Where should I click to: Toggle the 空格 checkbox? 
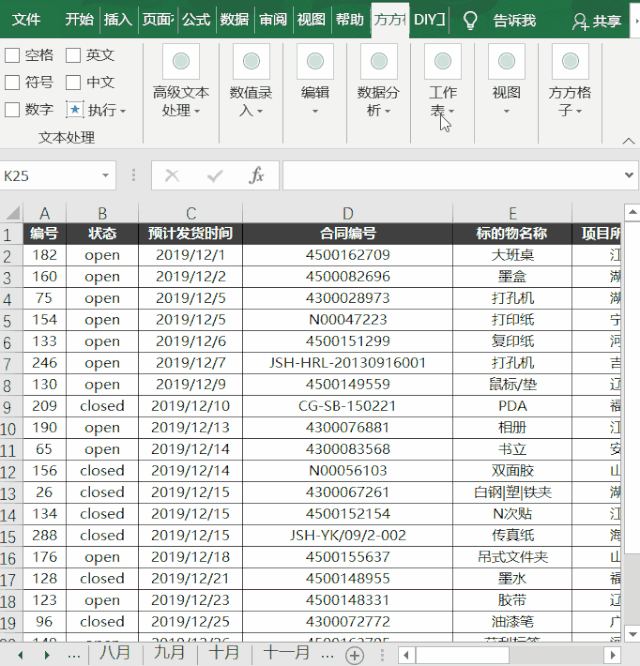[12, 55]
